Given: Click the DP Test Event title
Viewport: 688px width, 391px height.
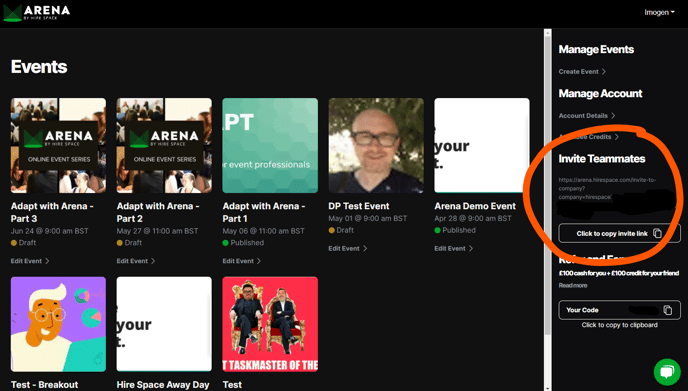Looking at the screenshot, I should (358, 206).
